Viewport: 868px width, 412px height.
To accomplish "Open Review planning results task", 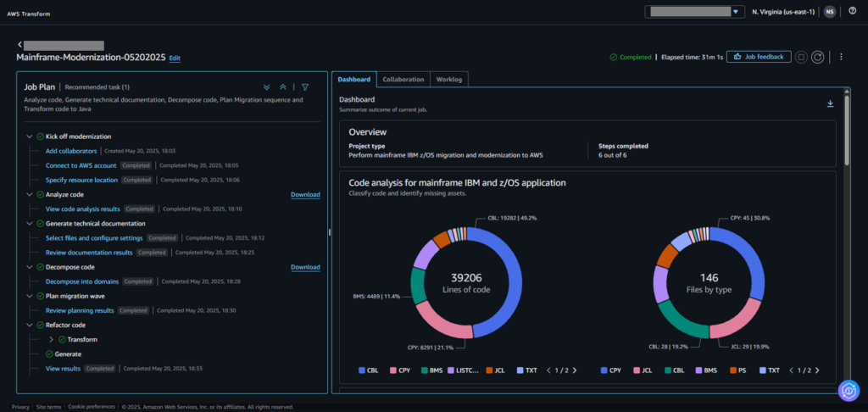I will pos(80,310).
